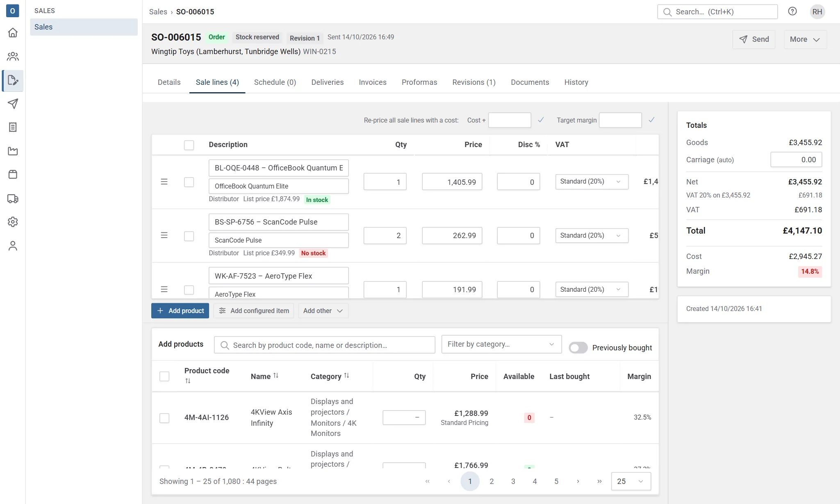Click the help question mark icon
The width and height of the screenshot is (840, 504).
coord(792,11)
